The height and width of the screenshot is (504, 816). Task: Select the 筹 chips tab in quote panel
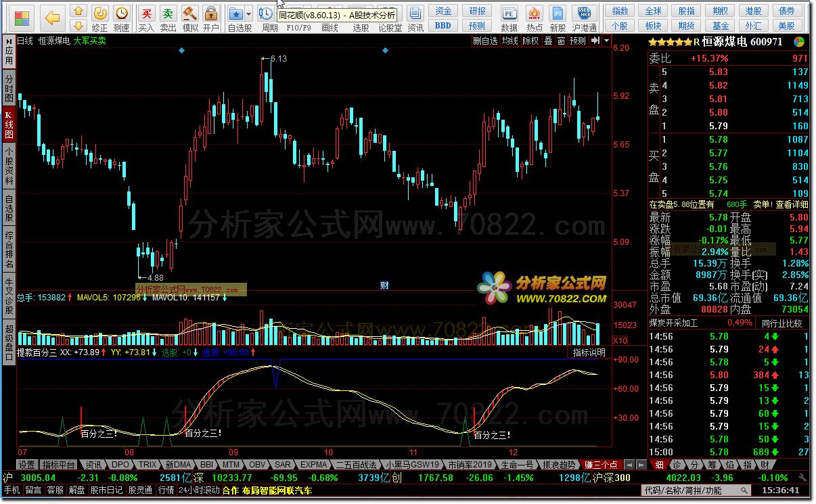click(712, 465)
